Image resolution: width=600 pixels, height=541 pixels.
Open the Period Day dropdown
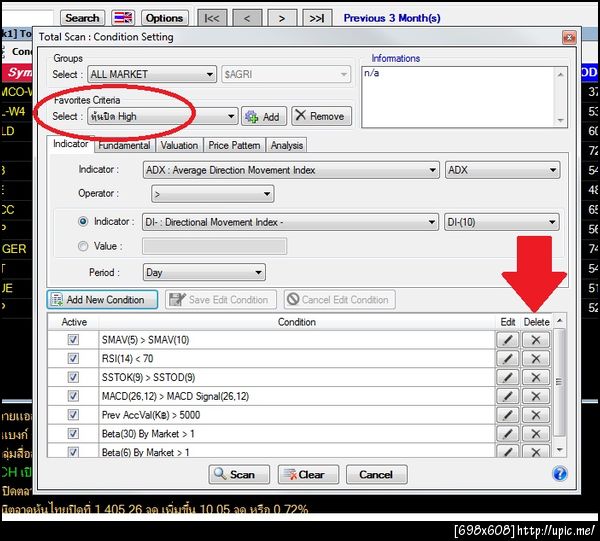click(x=204, y=272)
